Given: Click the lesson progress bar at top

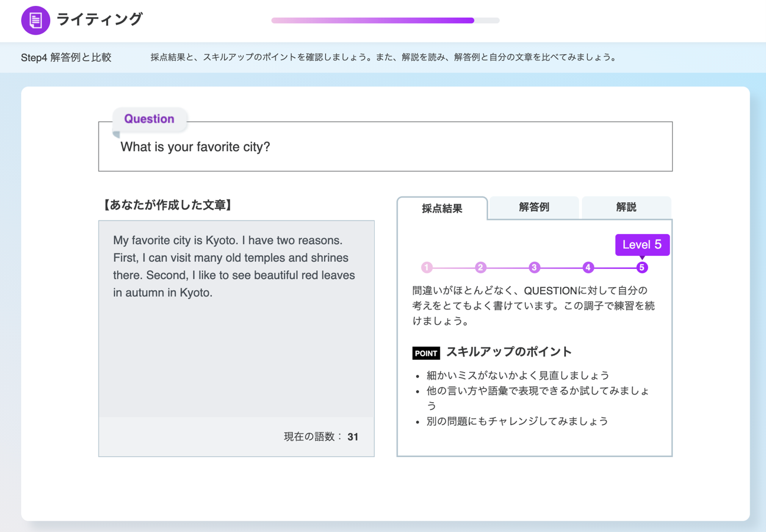Looking at the screenshot, I should click(x=385, y=21).
